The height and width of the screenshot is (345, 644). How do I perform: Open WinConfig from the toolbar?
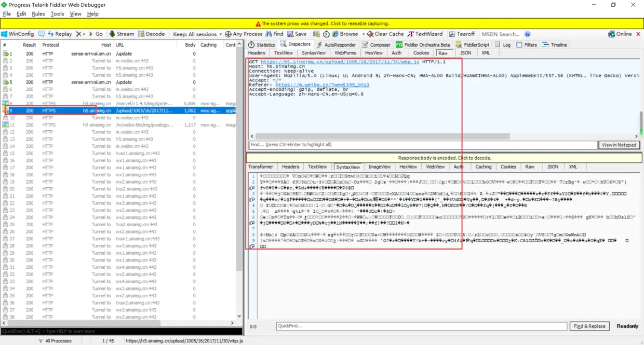tap(18, 34)
